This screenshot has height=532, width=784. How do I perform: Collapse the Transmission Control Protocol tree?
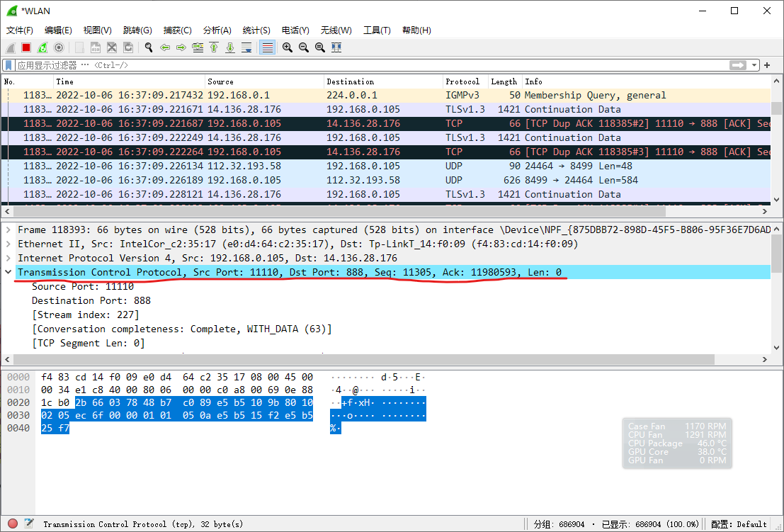click(x=8, y=273)
